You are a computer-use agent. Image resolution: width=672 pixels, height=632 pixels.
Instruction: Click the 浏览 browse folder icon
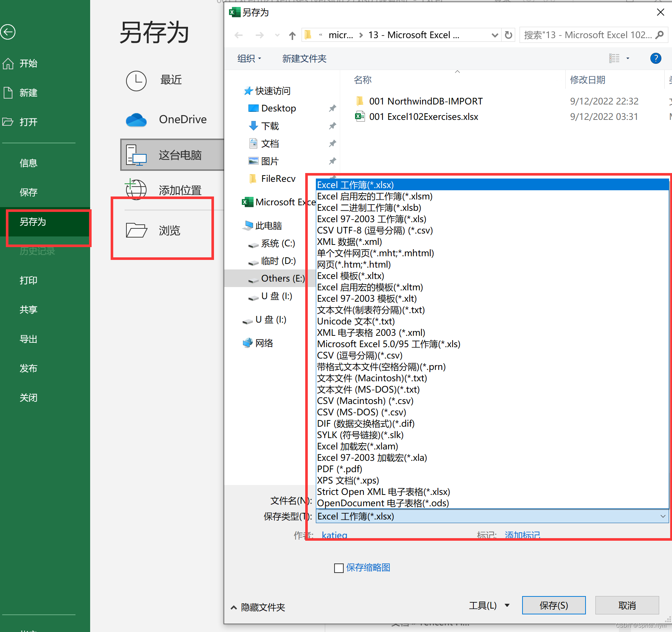click(136, 230)
